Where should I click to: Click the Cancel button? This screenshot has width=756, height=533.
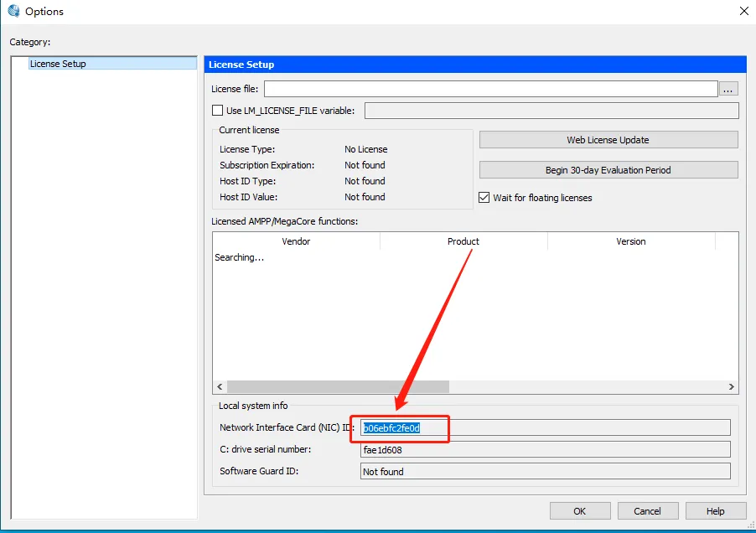pos(648,511)
